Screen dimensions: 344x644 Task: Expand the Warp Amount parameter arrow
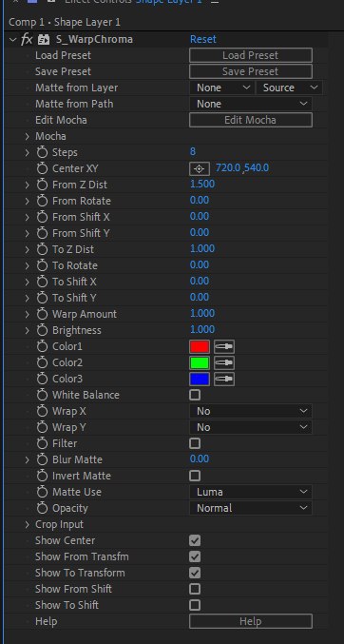(28, 314)
